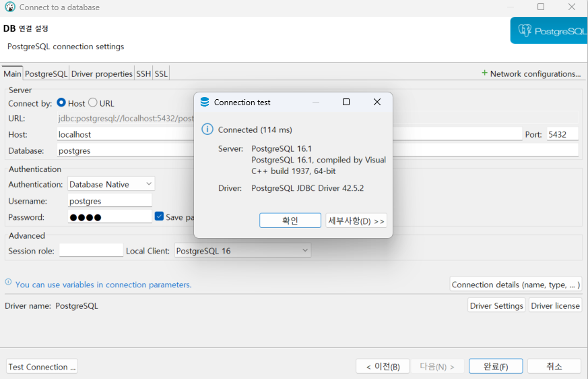The height and width of the screenshot is (379, 588).
Task: Open the SSL tab
Action: pos(161,74)
